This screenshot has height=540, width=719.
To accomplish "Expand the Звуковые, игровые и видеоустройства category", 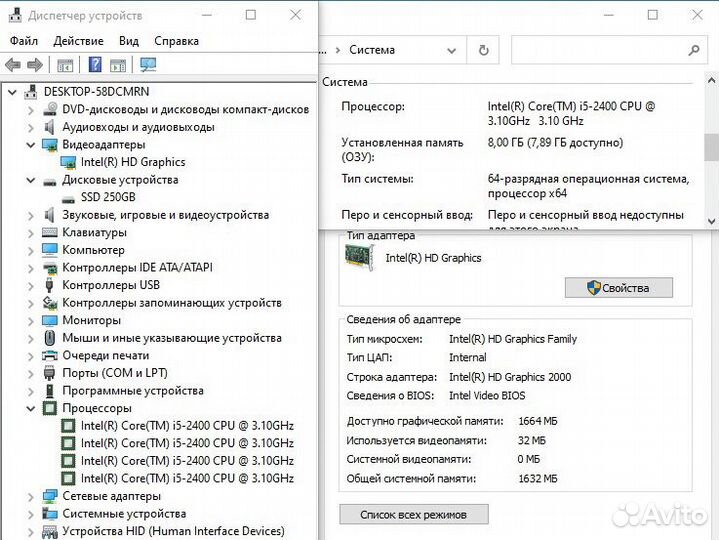I will pyautogui.click(x=31, y=215).
